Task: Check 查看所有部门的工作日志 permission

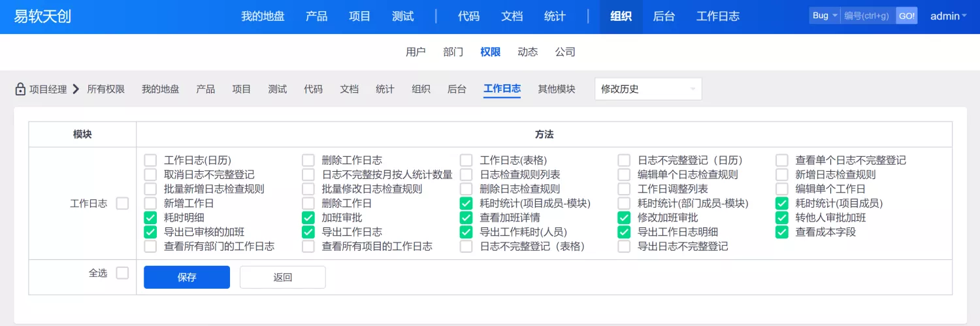Action: pos(150,246)
